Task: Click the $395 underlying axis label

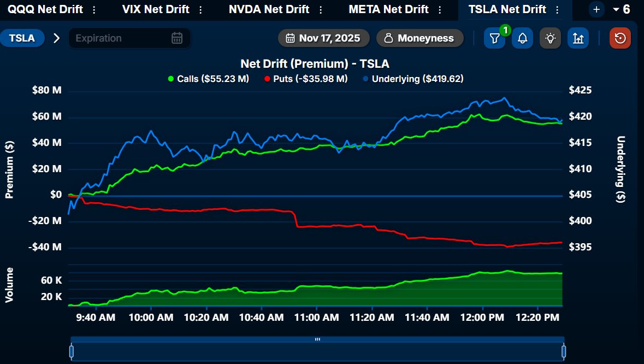Action: [580, 247]
